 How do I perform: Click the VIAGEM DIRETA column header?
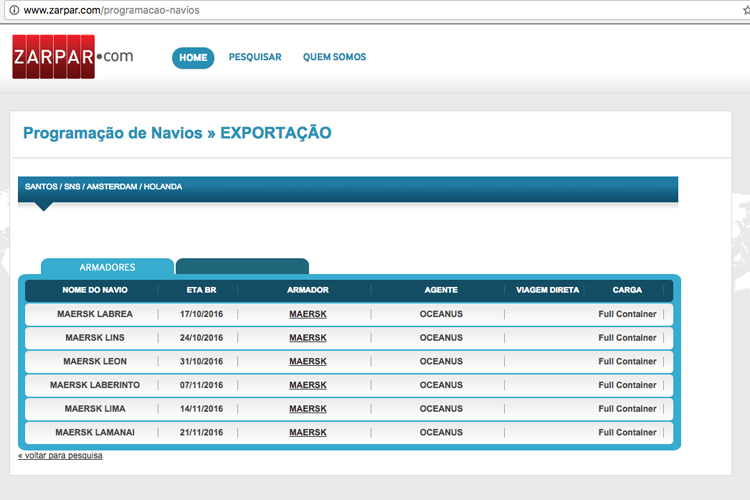pyautogui.click(x=547, y=290)
